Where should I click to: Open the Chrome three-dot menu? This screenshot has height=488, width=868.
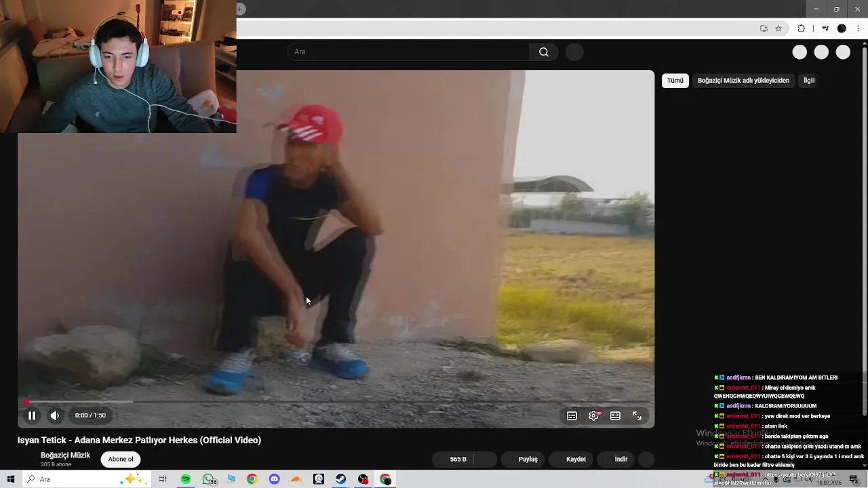click(x=858, y=28)
